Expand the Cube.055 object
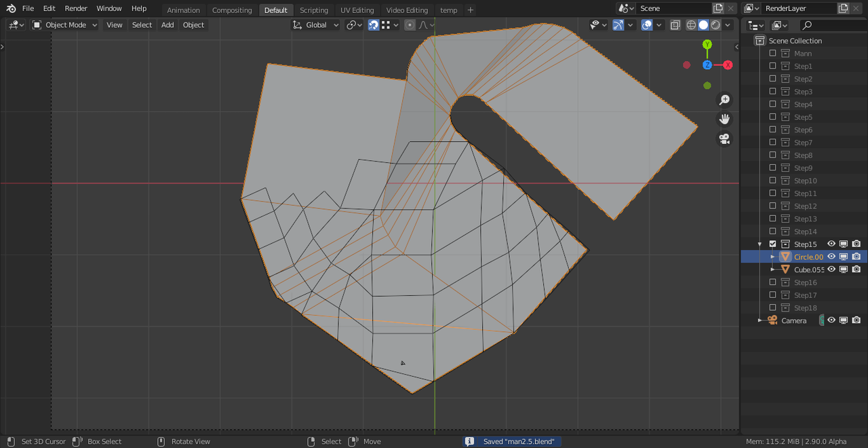The image size is (868, 448). pyautogui.click(x=772, y=269)
